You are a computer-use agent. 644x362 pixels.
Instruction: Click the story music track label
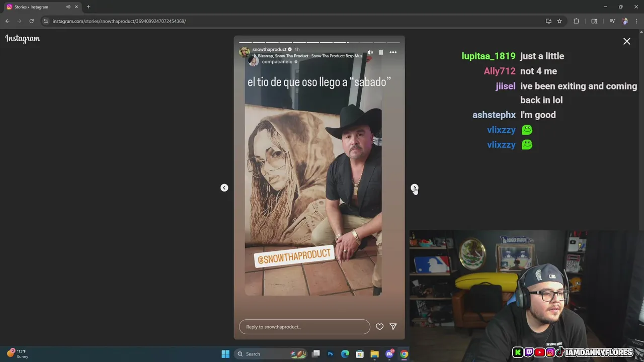coord(309,56)
